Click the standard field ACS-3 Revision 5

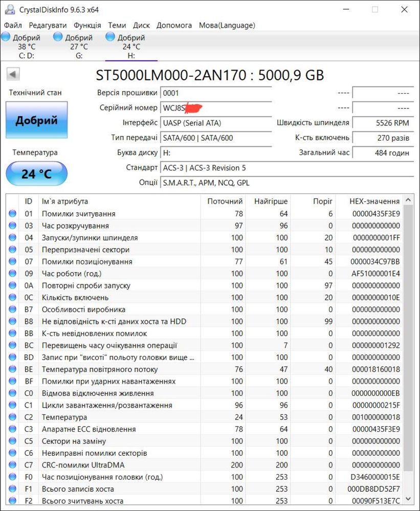(286, 168)
